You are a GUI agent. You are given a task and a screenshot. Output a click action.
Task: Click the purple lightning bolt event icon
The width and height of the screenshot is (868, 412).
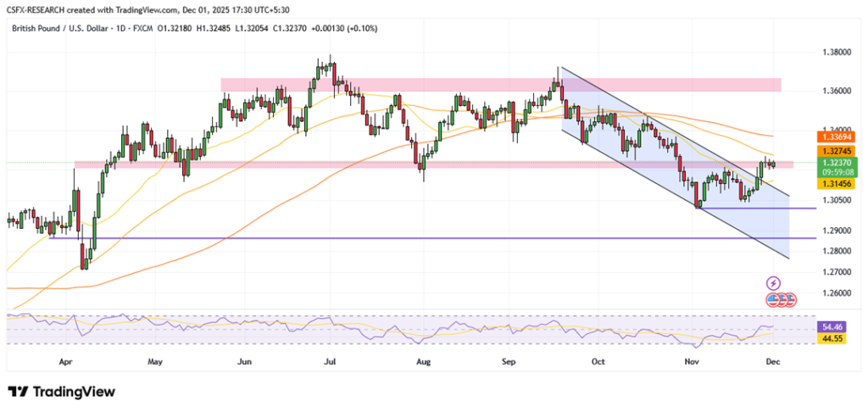pos(773,283)
